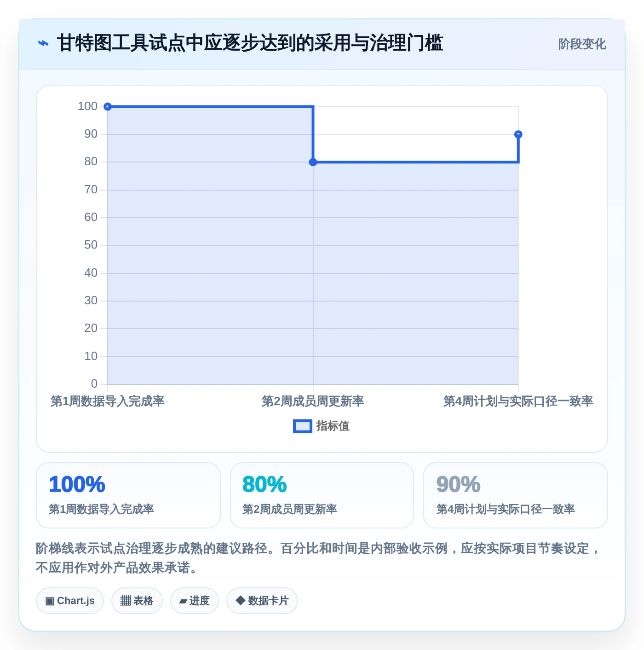This screenshot has width=644, height=650.
Task: Open the 100% 第1周数据导入完成率 card
Action: coord(128,495)
